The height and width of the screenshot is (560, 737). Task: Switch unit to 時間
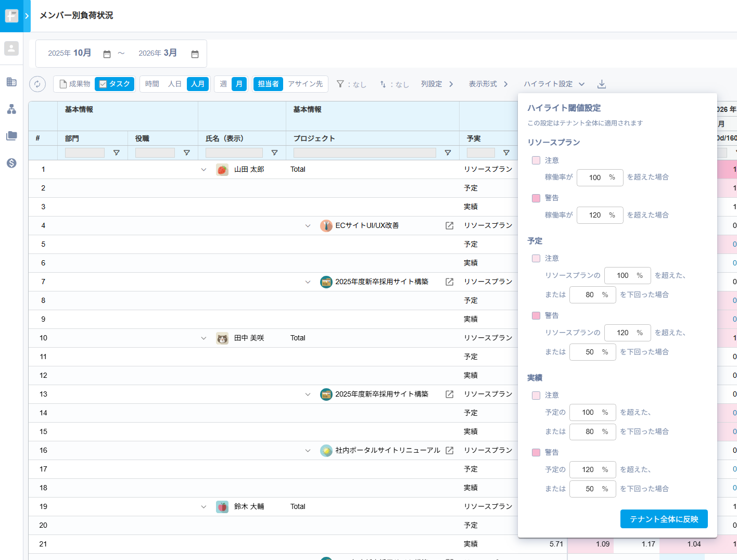point(152,84)
